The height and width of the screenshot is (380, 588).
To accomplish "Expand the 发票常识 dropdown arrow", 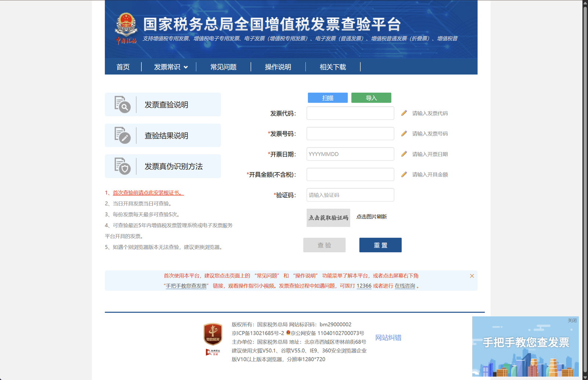I will 186,67.
